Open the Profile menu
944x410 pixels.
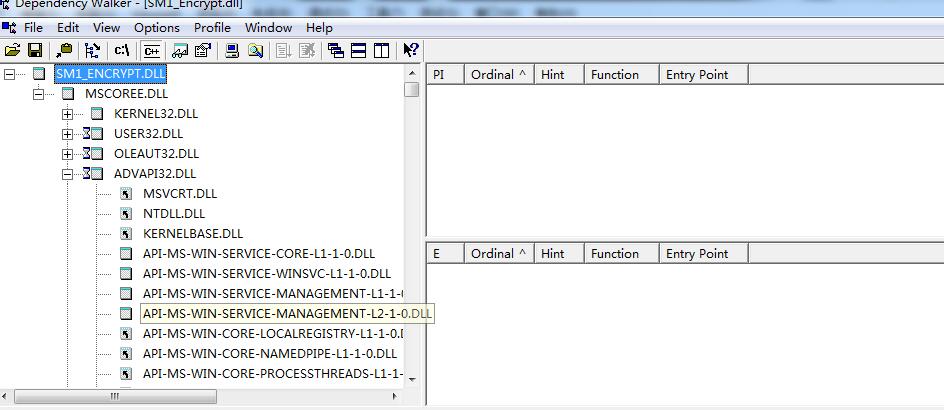point(212,28)
